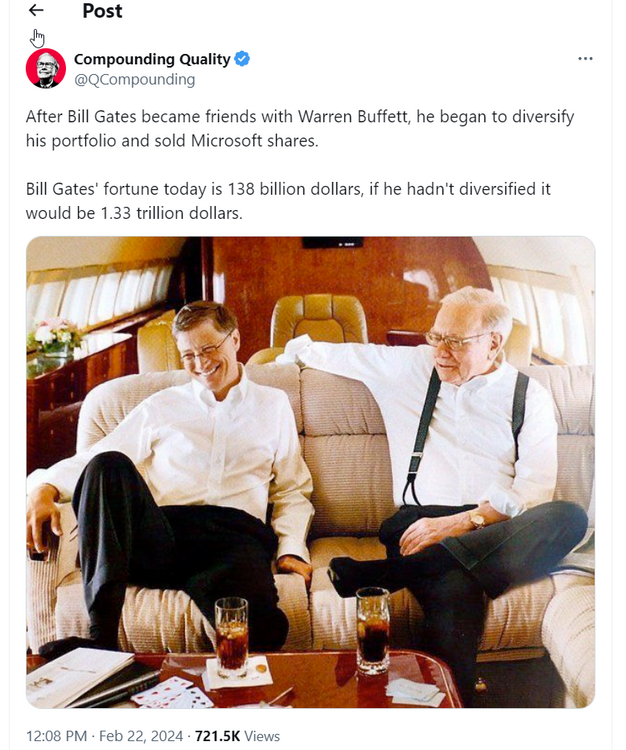Click the empty tan headrest seat behind couch
Screen dimensions: 626x750
click(318, 320)
